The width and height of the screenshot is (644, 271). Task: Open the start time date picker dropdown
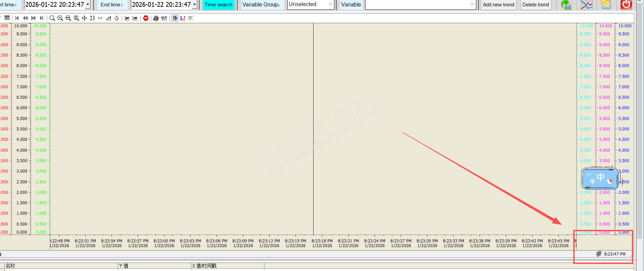click(88, 5)
